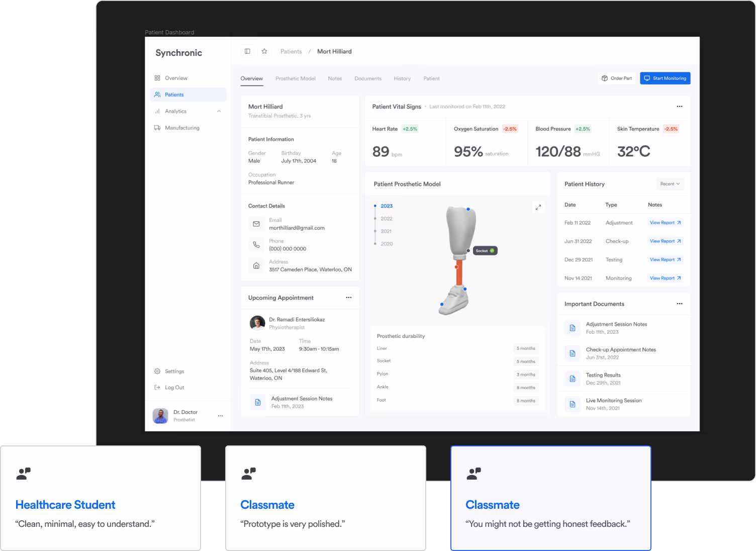This screenshot has width=756, height=551.
Task: Switch to the History tab
Action: [x=402, y=78]
